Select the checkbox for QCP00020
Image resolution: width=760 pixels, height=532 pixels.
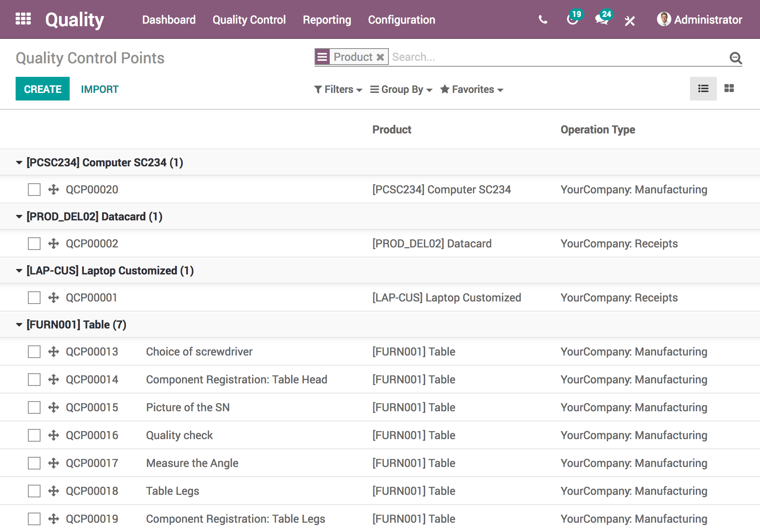tap(34, 190)
